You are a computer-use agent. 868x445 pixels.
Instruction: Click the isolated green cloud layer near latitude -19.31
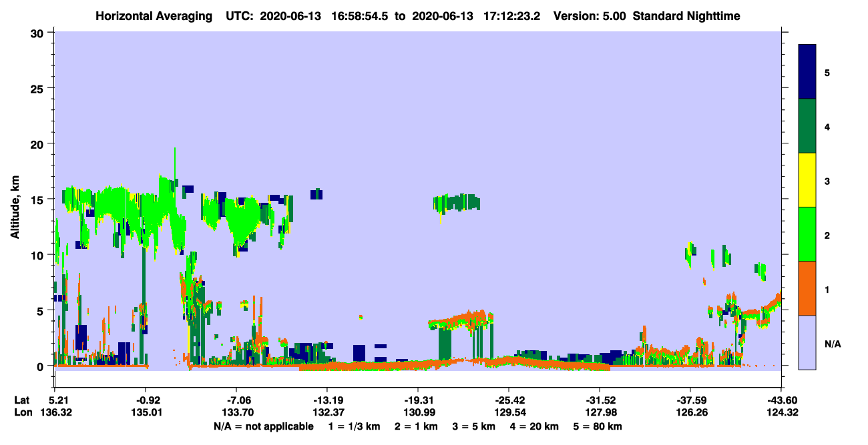click(456, 203)
